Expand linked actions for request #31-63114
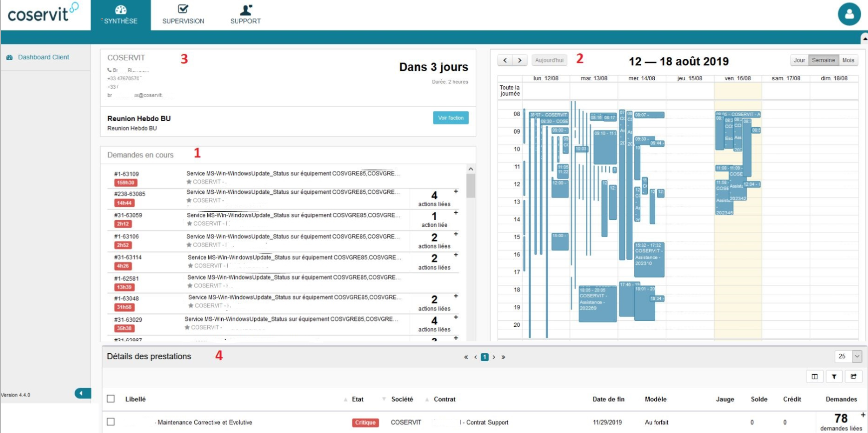 click(x=455, y=255)
